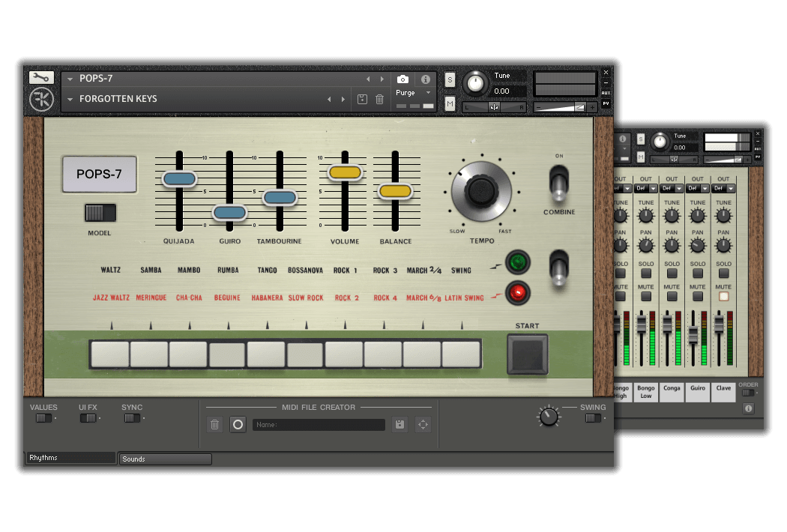The image size is (787, 532).
Task: Start MIDI File Creator record button
Action: pyautogui.click(x=238, y=425)
